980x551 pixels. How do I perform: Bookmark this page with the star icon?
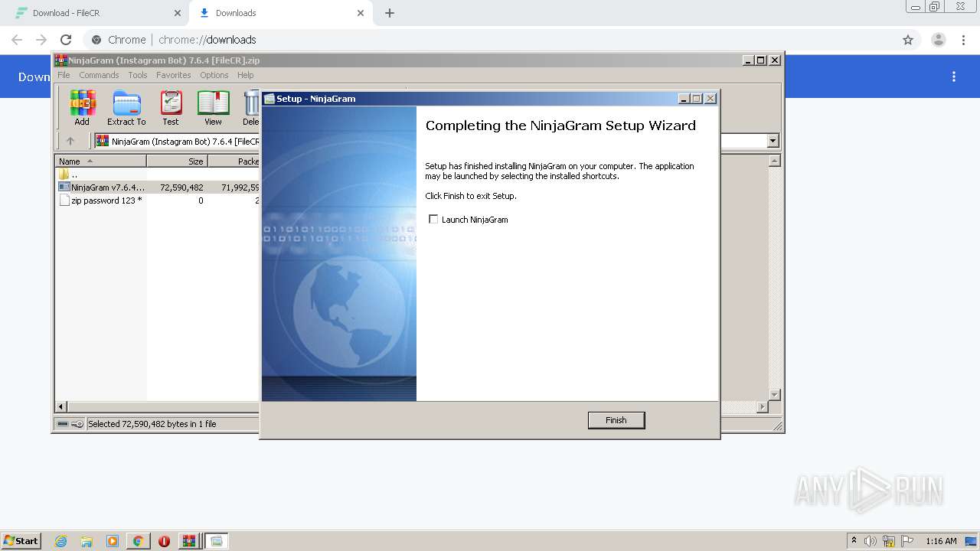click(x=908, y=40)
